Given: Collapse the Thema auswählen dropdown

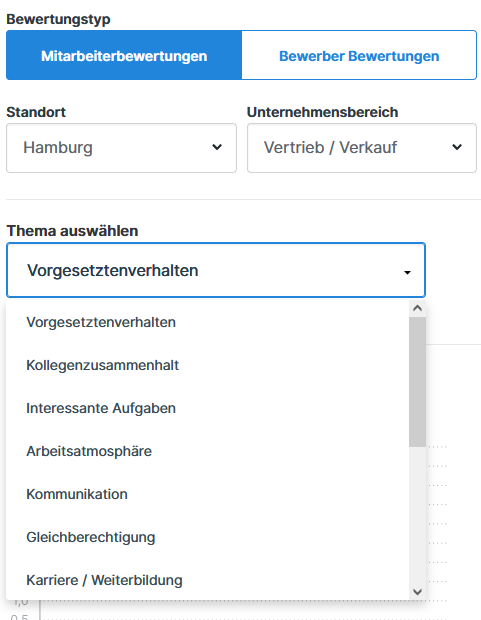Looking at the screenshot, I should pos(216,270).
